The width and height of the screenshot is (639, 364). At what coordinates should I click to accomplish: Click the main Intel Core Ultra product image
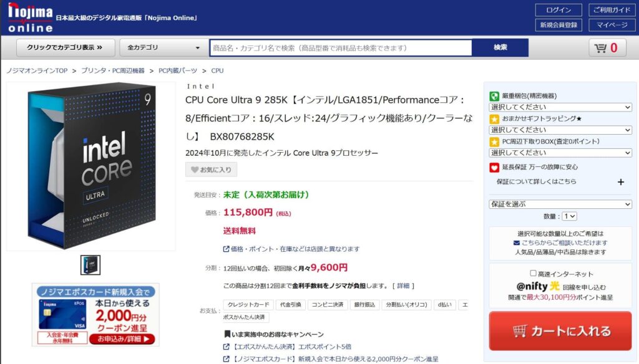pos(91,166)
